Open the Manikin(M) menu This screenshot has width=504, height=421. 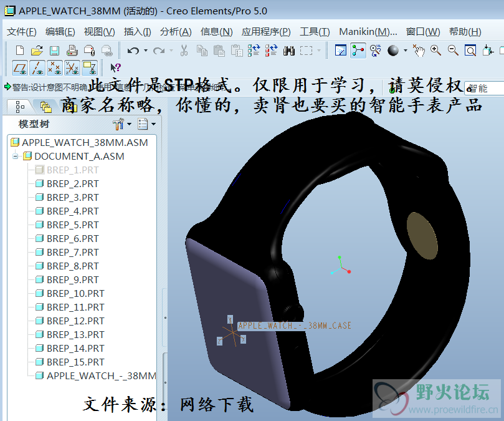368,32
